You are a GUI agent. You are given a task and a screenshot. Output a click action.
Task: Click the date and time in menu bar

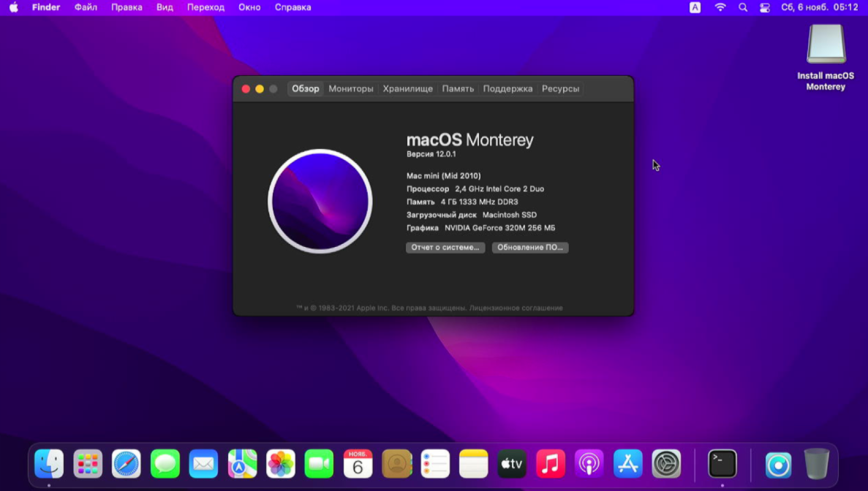[x=819, y=7]
